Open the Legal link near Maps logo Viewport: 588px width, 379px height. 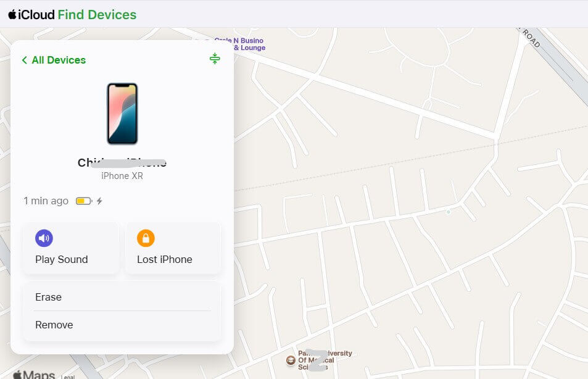pos(68,377)
